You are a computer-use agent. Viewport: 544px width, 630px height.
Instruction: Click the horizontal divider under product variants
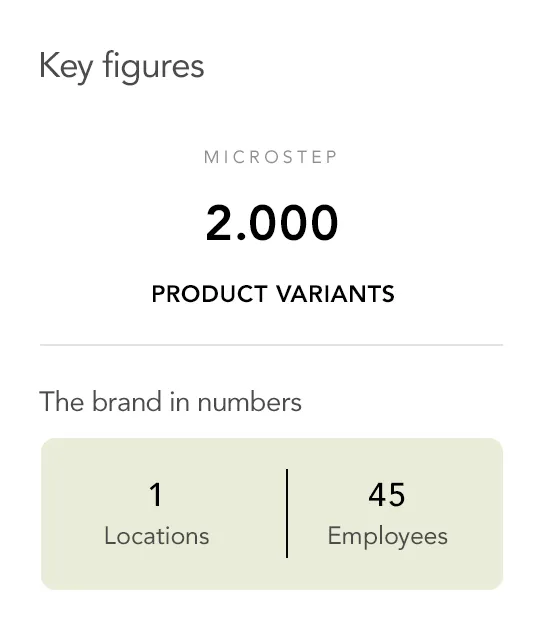(x=272, y=345)
